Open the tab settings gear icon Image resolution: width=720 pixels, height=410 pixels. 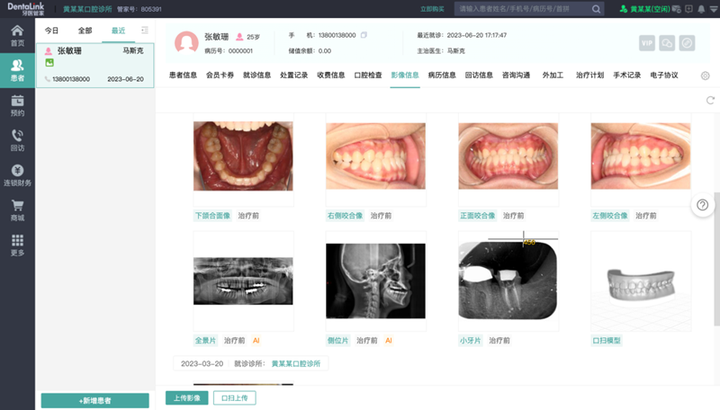pos(705,76)
